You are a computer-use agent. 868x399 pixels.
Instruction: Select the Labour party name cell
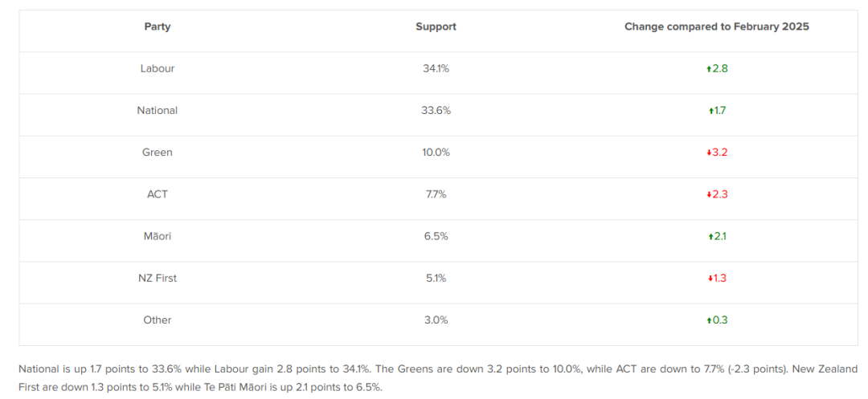[x=158, y=68]
